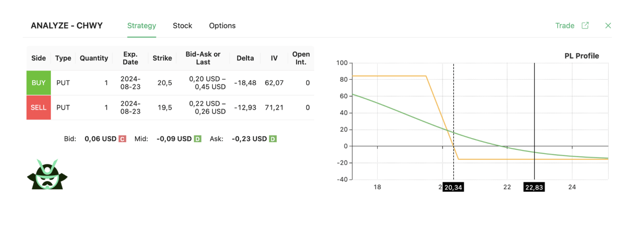Click the Trade link

(565, 26)
